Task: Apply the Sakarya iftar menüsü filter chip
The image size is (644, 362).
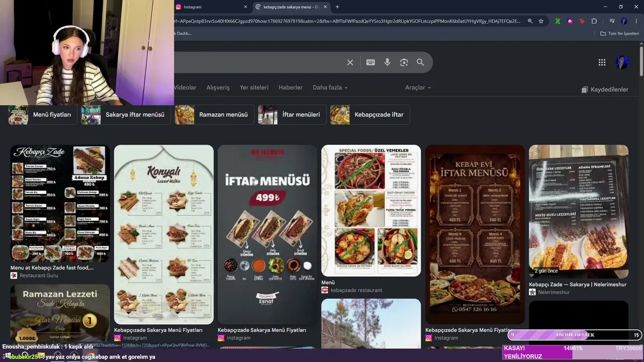Action: tap(126, 115)
